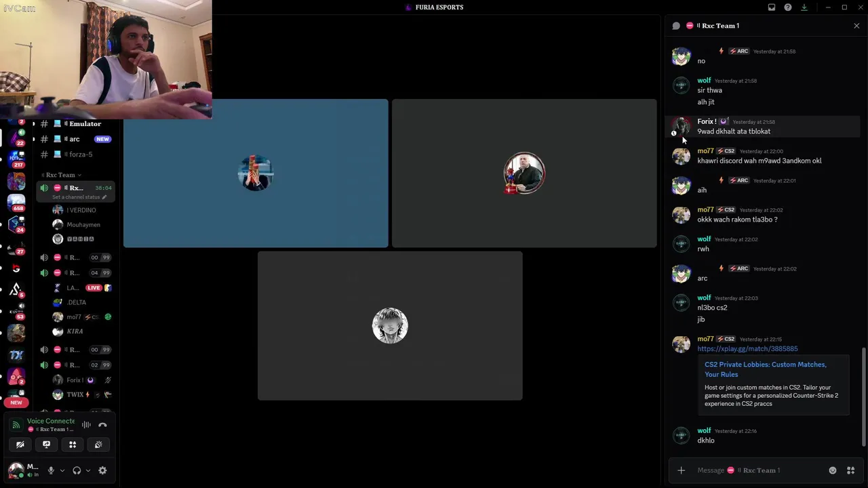Share your screen button
Image resolution: width=868 pixels, height=488 pixels.
pos(46,445)
